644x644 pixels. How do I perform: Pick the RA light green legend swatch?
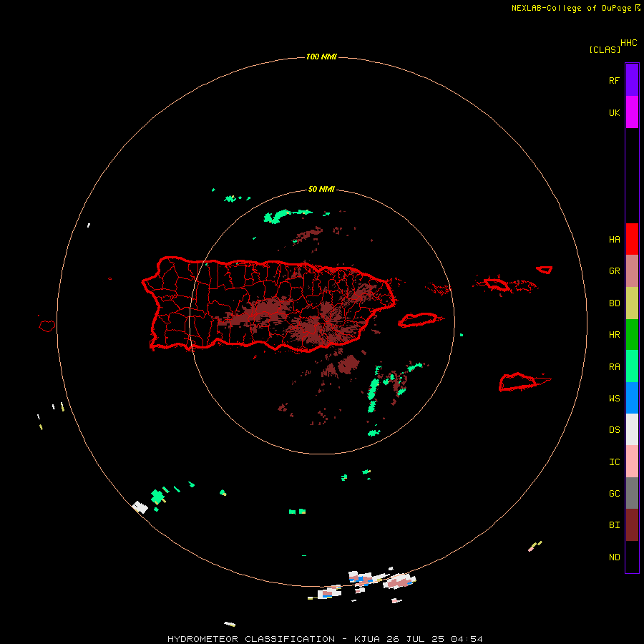pos(632,366)
